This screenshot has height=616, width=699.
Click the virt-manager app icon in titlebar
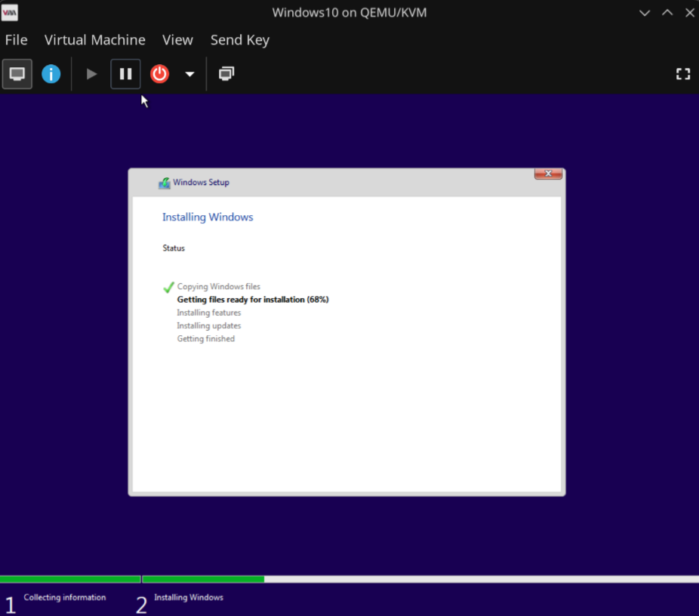click(x=9, y=13)
